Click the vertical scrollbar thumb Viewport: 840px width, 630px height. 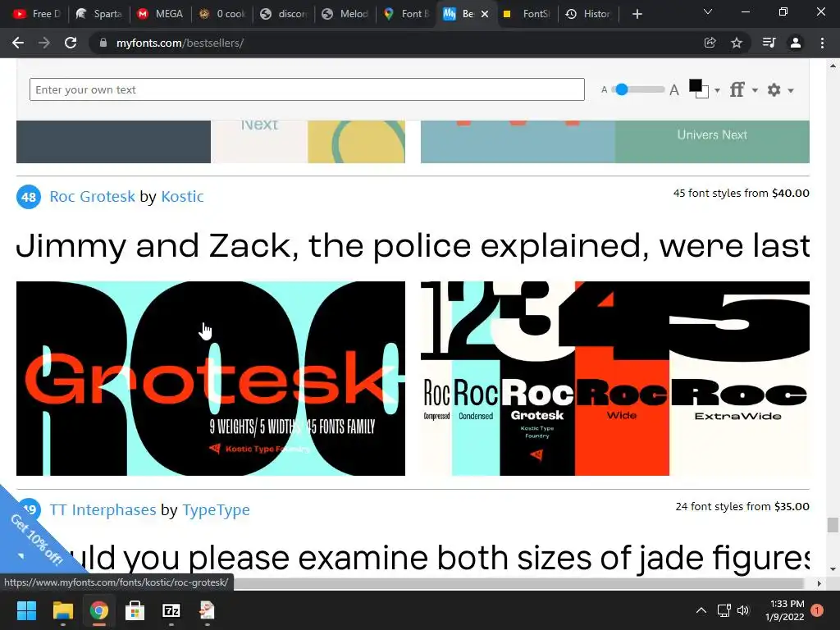pyautogui.click(x=833, y=525)
